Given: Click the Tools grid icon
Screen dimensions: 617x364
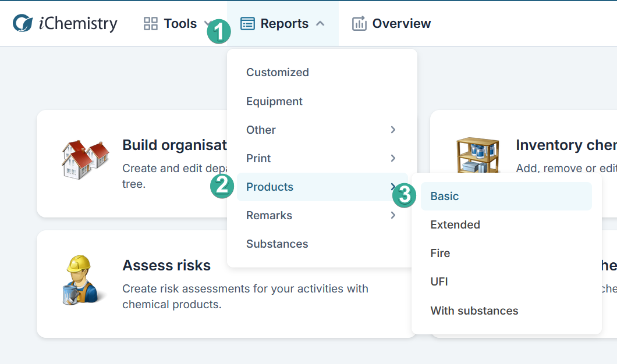Looking at the screenshot, I should pyautogui.click(x=151, y=24).
